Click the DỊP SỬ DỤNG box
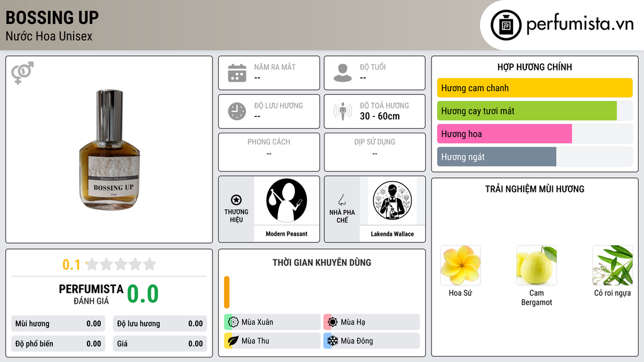 coord(375,152)
